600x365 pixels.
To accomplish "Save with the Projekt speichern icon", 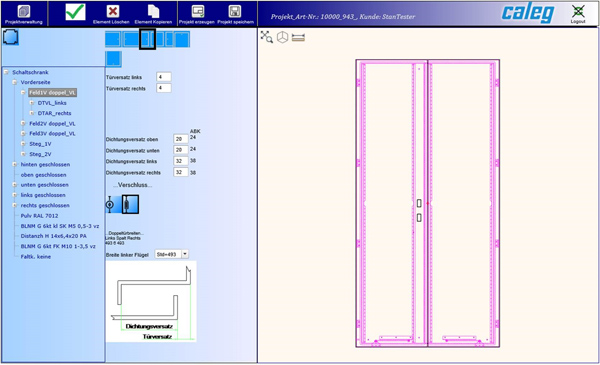I will [x=235, y=11].
